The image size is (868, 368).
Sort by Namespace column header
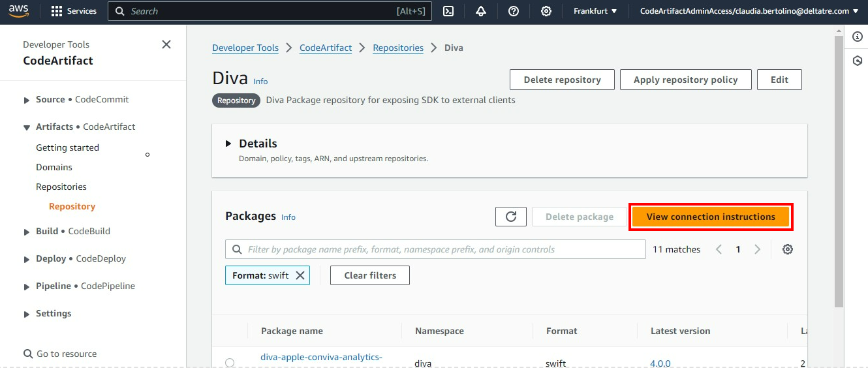(x=439, y=331)
